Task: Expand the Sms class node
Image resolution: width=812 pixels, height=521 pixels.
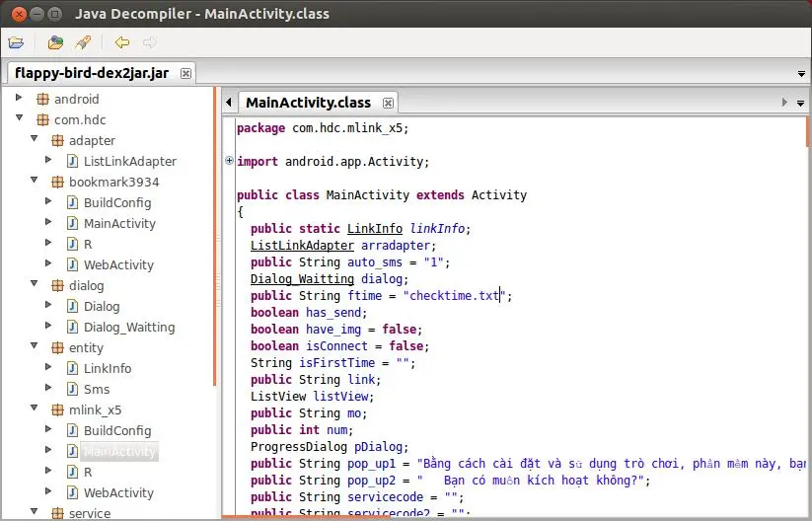Action: click(x=48, y=388)
